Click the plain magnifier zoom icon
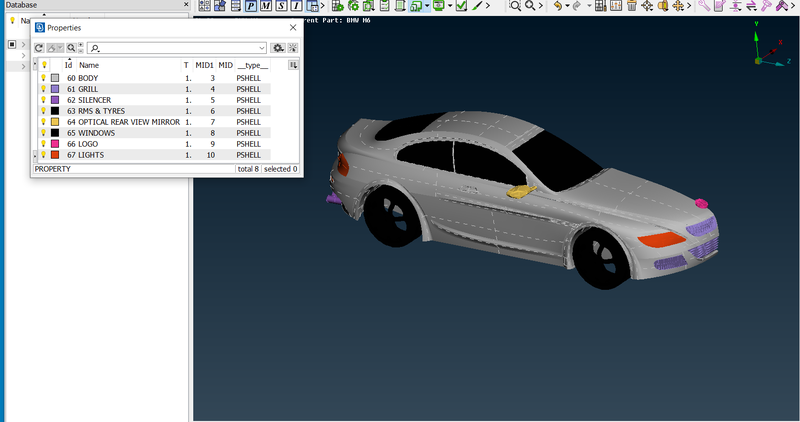 530,6
